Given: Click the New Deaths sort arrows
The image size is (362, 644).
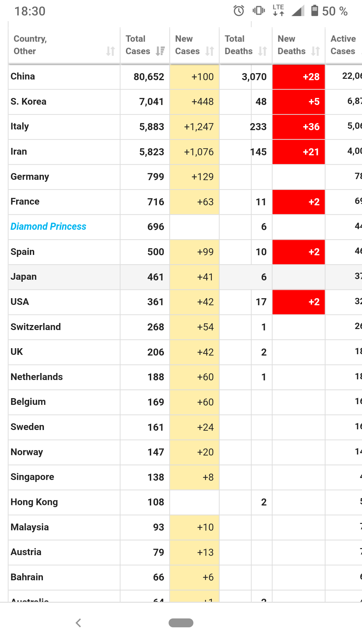Looking at the screenshot, I should pyautogui.click(x=315, y=51).
